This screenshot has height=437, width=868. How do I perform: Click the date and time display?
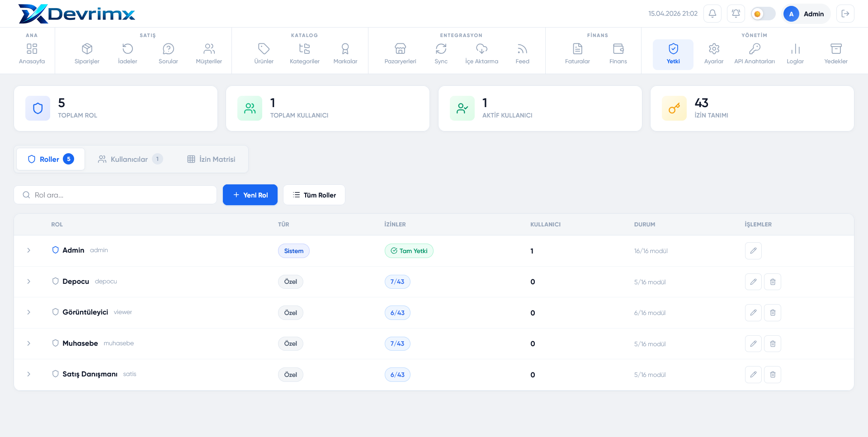point(673,14)
